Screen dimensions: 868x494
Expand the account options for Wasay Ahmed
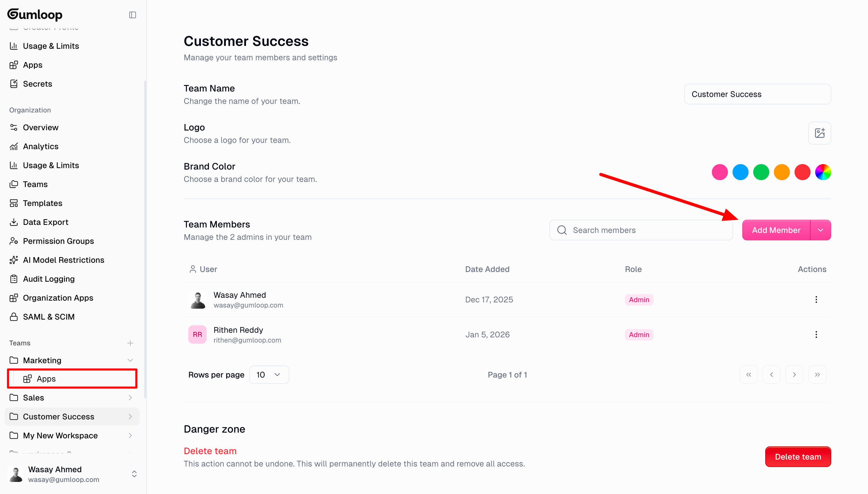(134, 474)
